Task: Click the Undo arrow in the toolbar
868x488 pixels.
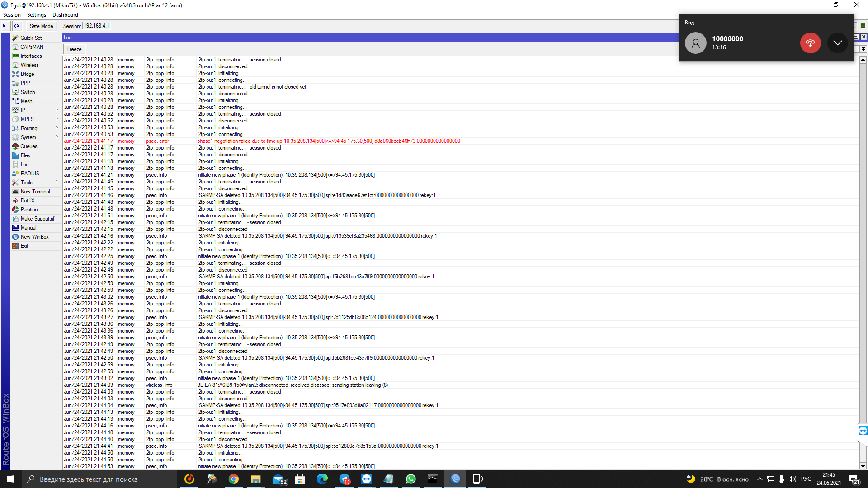Action: 6,26
